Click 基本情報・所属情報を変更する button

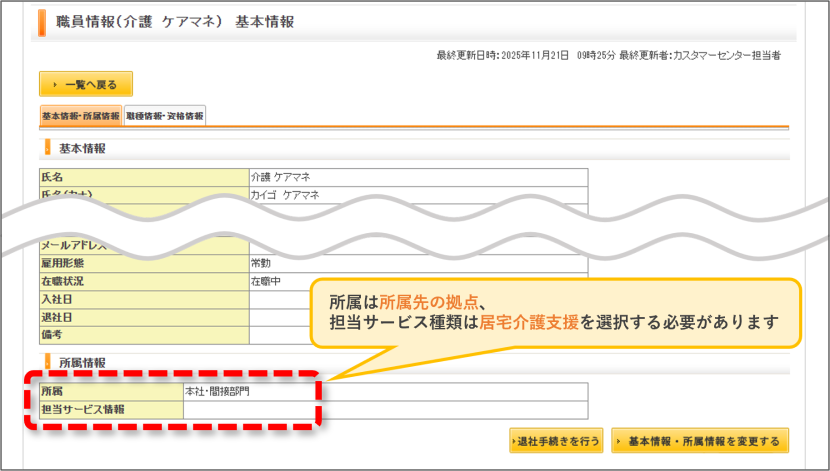point(700,441)
